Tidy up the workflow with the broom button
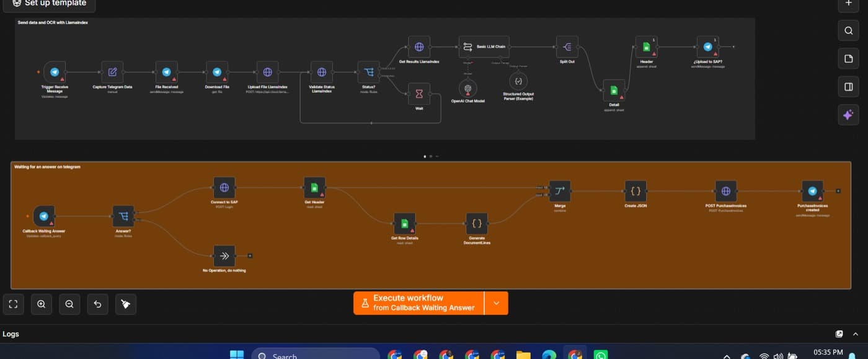The height and width of the screenshot is (359, 868). coord(126,304)
